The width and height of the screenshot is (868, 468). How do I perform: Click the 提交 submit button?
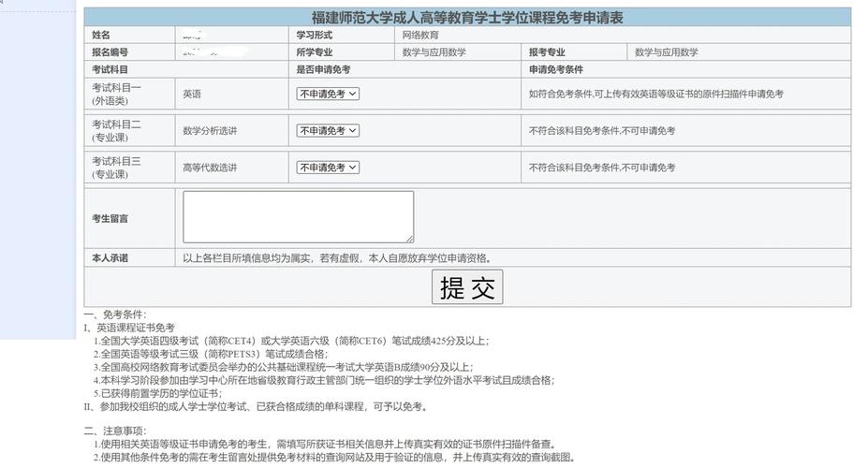[x=467, y=286]
